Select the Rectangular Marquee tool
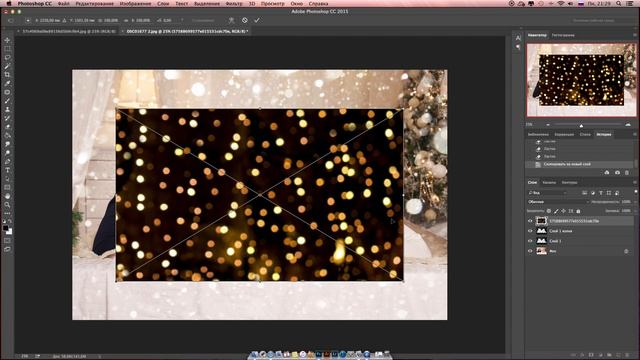The image size is (640, 360). (7, 49)
